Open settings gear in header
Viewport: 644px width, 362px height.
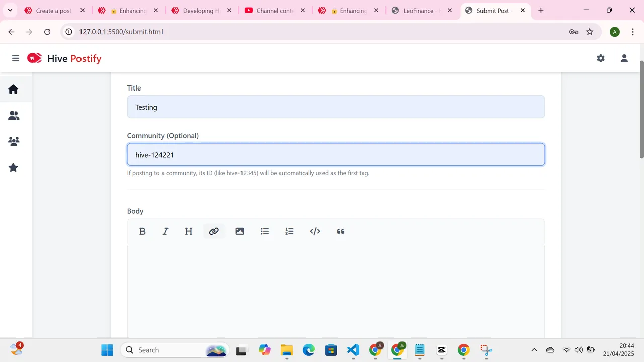601,58
